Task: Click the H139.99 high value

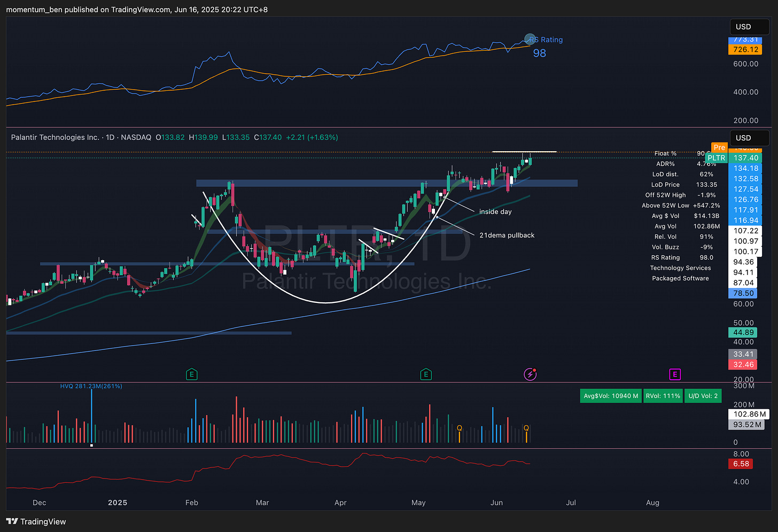Action: point(203,137)
